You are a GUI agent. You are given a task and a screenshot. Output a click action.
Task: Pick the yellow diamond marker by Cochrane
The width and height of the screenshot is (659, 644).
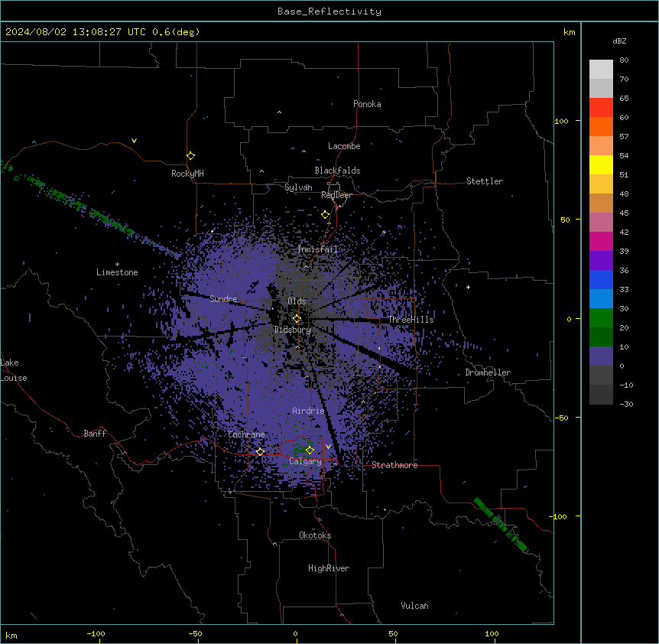click(x=260, y=451)
